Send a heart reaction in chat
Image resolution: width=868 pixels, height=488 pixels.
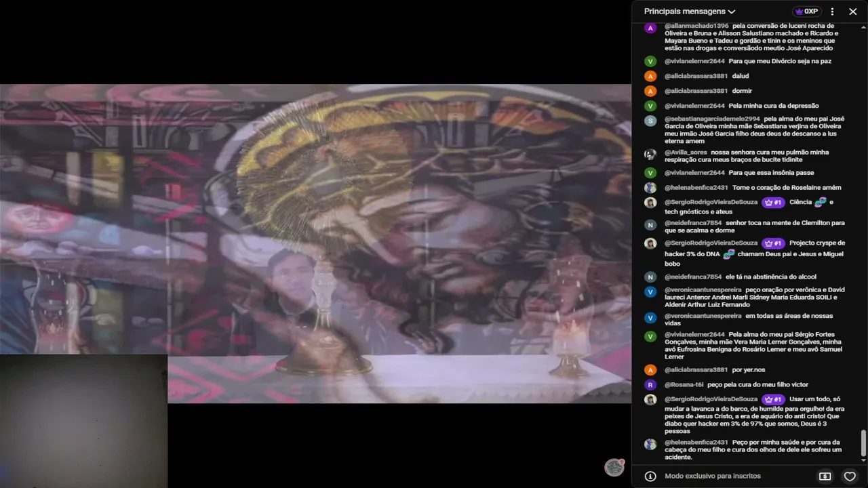click(849, 476)
